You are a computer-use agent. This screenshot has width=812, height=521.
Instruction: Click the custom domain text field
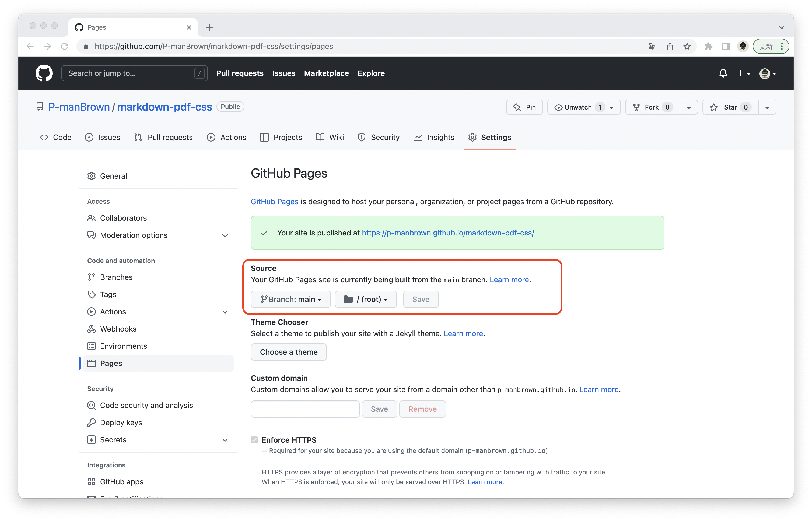pyautogui.click(x=305, y=409)
